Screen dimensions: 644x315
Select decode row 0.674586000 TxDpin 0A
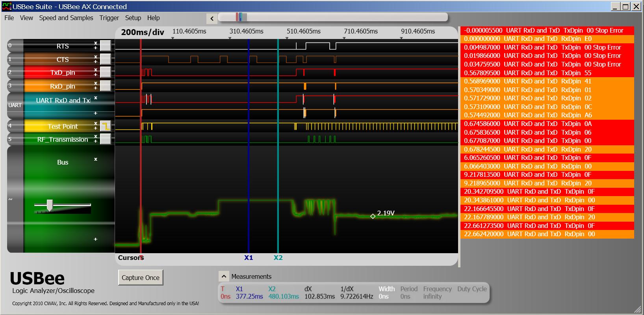pyautogui.click(x=547, y=124)
